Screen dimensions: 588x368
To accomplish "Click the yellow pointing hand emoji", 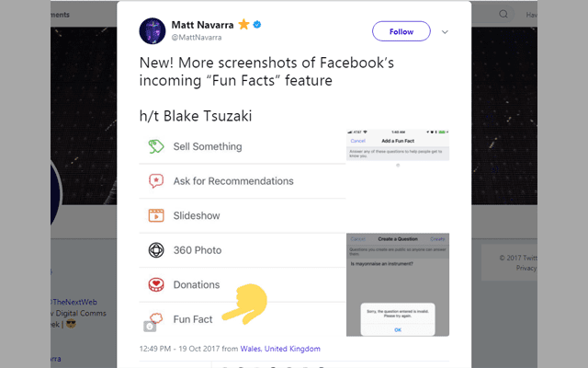I will click(x=243, y=304).
